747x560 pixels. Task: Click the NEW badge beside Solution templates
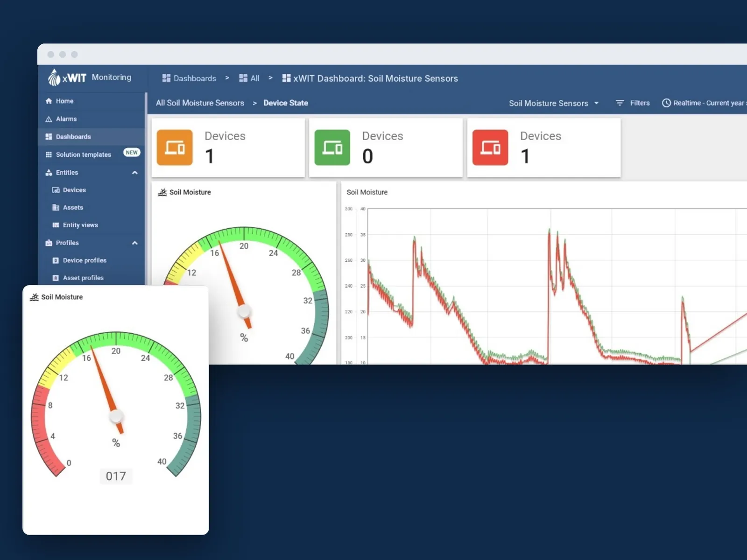[132, 153]
